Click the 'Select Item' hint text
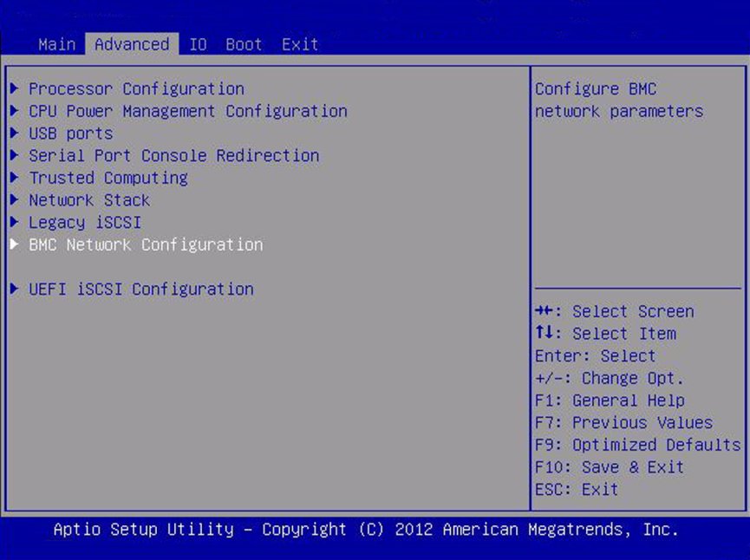Screen dimensions: 750x560 click(624, 334)
